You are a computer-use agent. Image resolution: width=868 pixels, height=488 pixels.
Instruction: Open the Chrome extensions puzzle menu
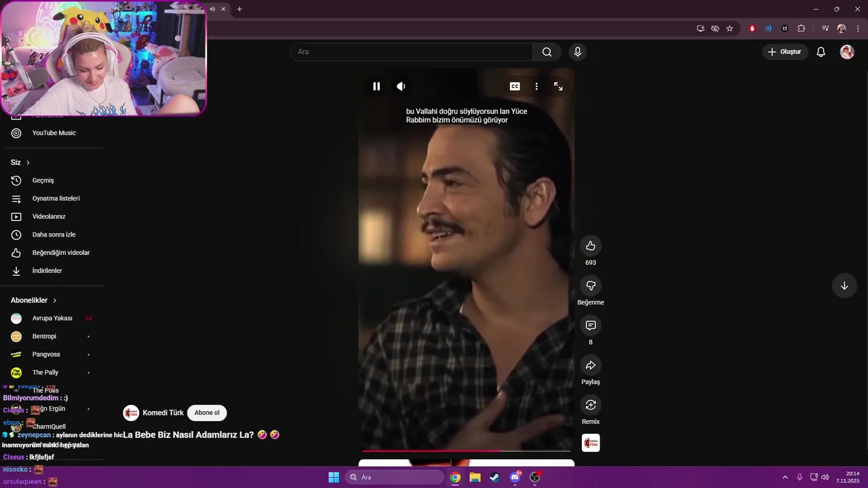802,28
